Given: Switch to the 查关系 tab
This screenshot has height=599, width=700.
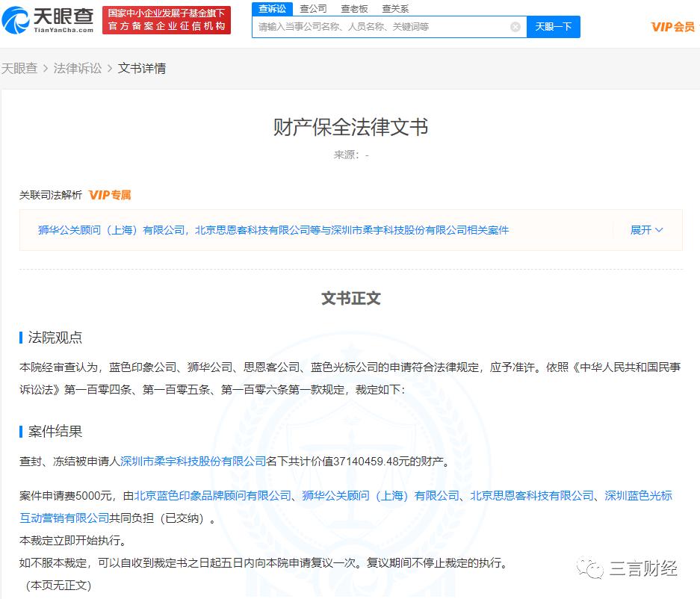Looking at the screenshot, I should coord(394,8).
